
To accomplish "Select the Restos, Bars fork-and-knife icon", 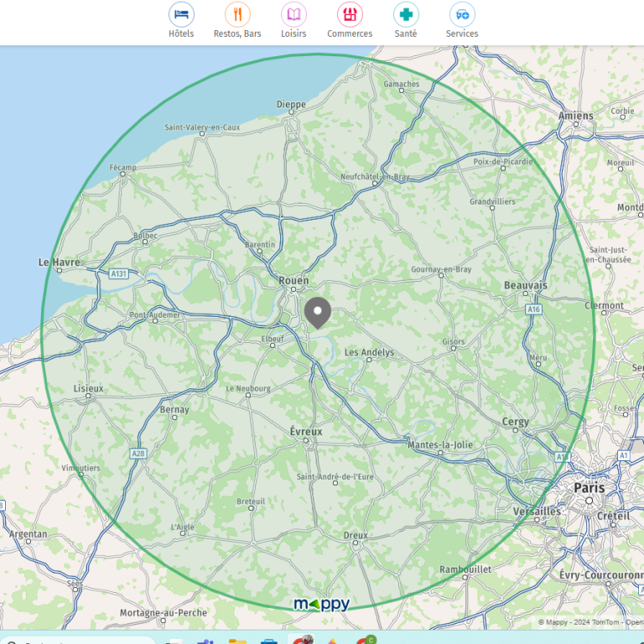I will pos(237,14).
